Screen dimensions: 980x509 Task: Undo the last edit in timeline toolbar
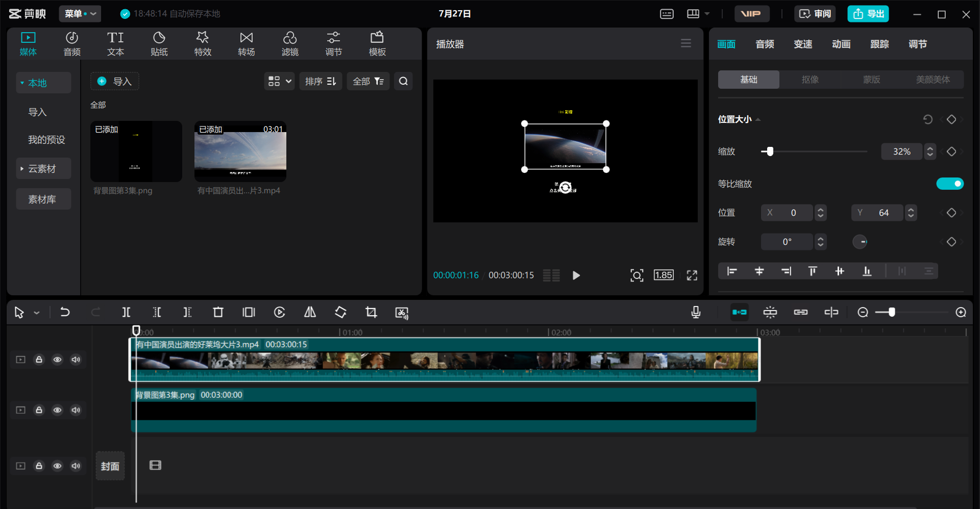[x=65, y=312]
